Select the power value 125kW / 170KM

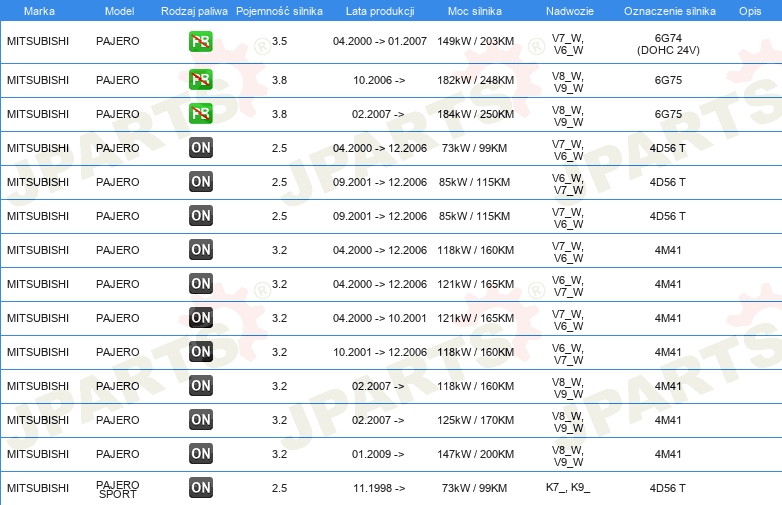475,420
